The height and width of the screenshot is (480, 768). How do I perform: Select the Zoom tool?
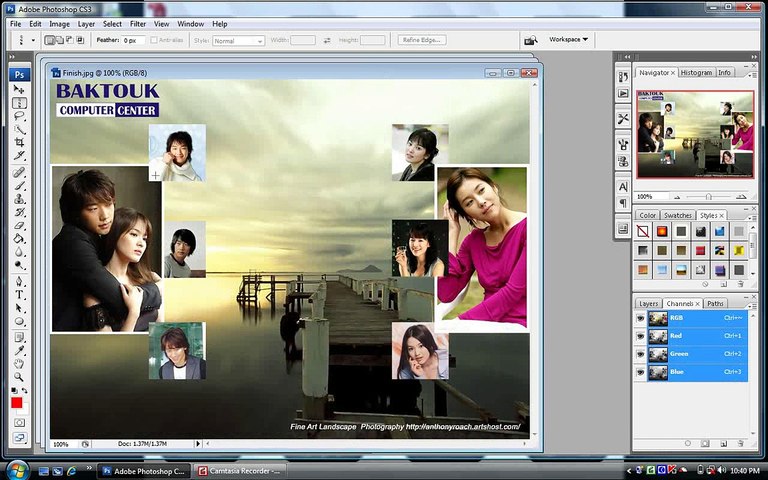[x=19, y=377]
